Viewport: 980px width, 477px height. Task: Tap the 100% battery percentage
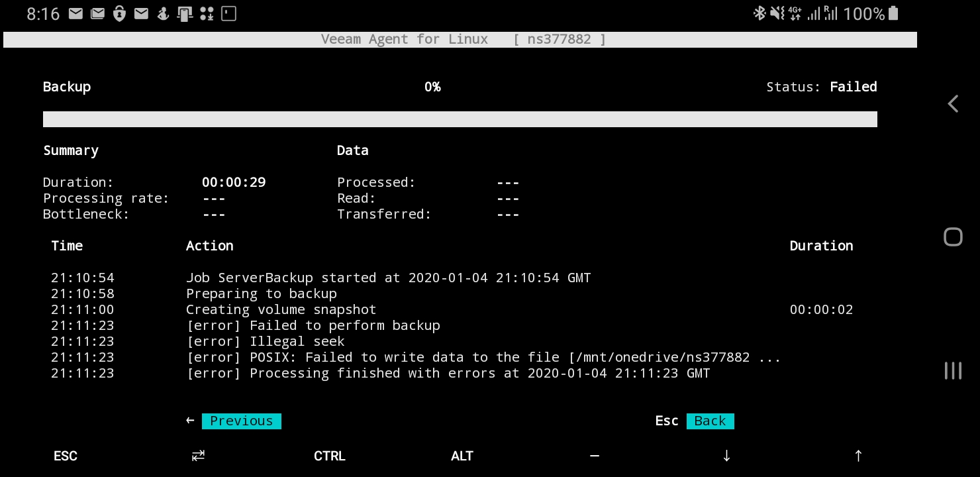pyautogui.click(x=864, y=13)
